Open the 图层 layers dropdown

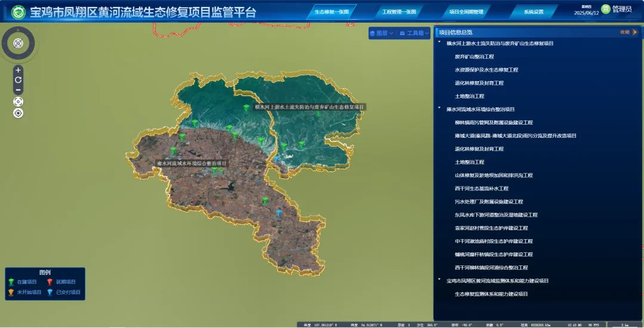tap(382, 33)
